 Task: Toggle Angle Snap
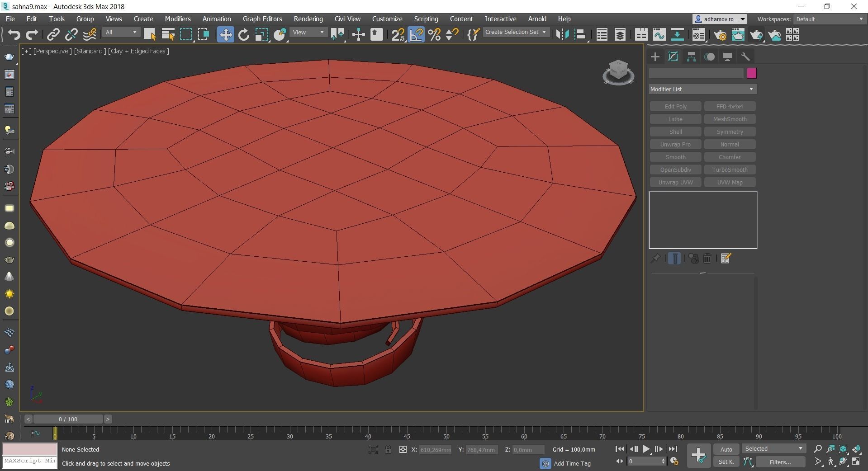click(x=416, y=35)
